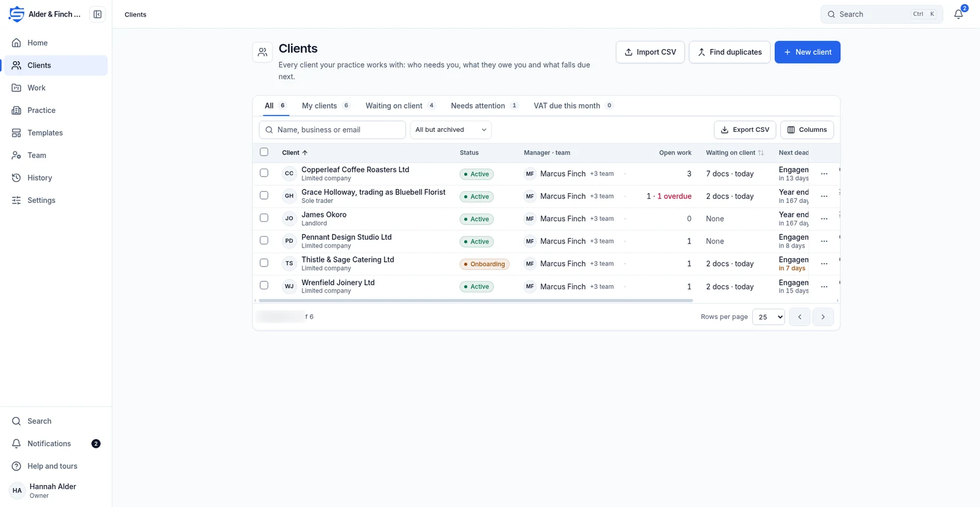980x507 pixels.
Task: Open the global Search box in top bar
Action: 881,14
